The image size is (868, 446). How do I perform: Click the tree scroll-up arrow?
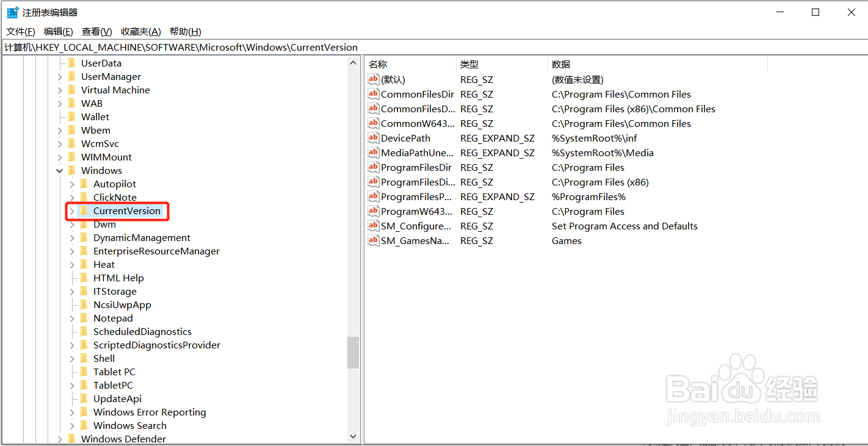pyautogui.click(x=353, y=63)
